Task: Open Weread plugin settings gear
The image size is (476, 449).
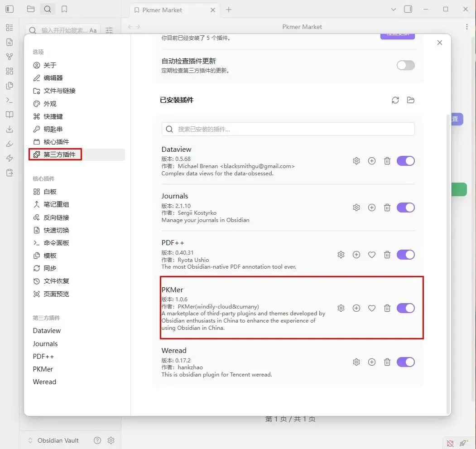Action: [x=356, y=362]
